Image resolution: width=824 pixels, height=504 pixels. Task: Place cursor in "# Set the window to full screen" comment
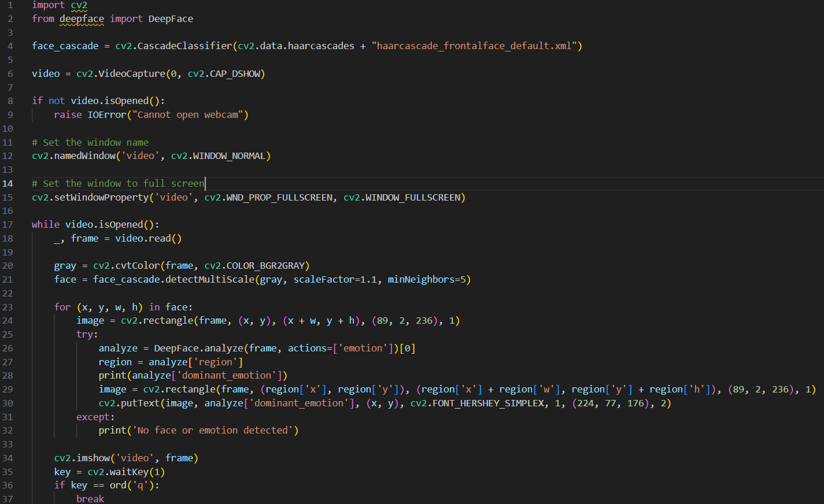tap(118, 183)
